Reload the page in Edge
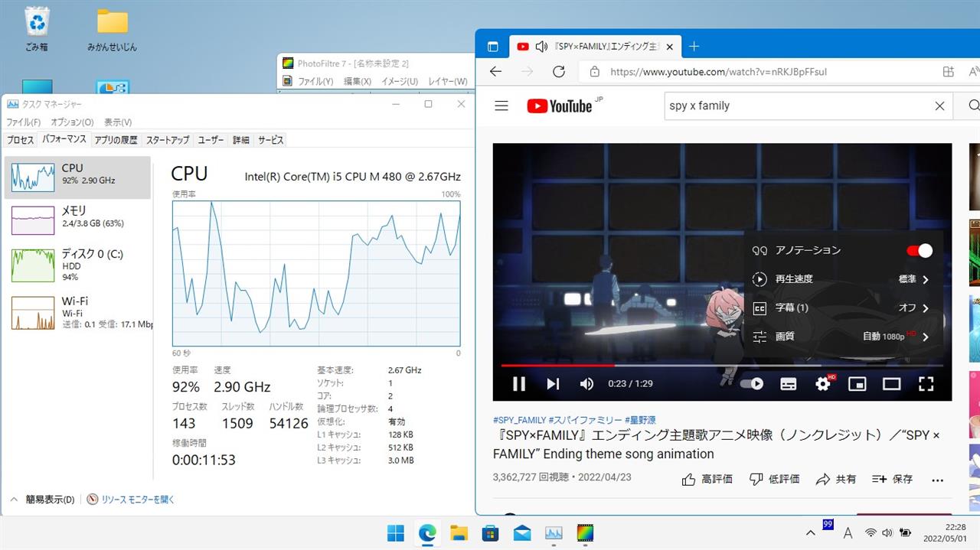The width and height of the screenshot is (980, 550). 559,71
